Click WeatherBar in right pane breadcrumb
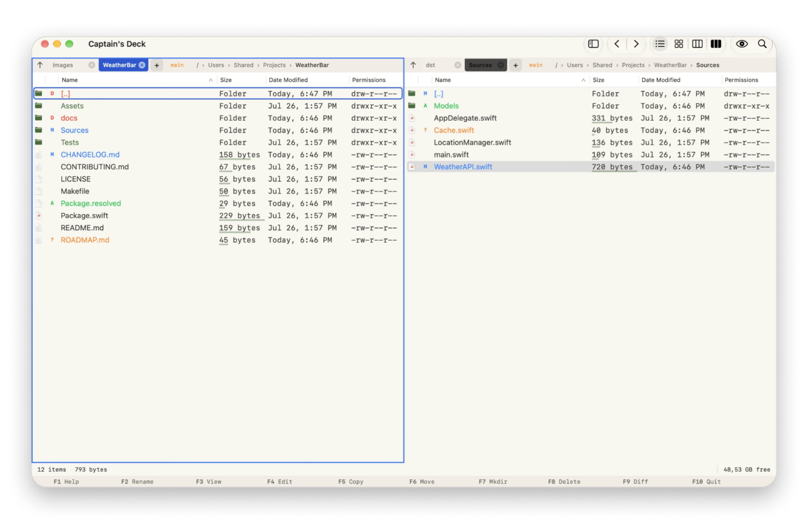808x532 pixels. (670, 65)
